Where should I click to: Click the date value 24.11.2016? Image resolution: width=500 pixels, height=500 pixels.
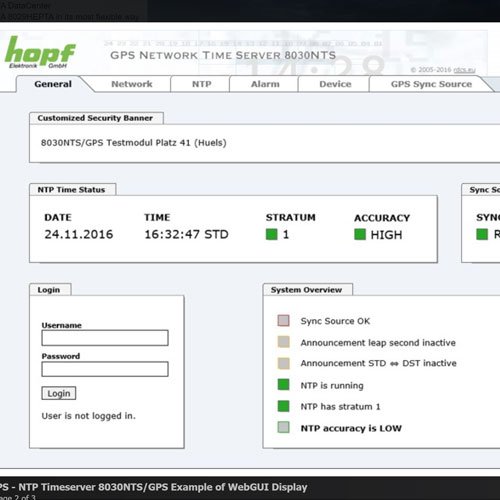point(79,234)
